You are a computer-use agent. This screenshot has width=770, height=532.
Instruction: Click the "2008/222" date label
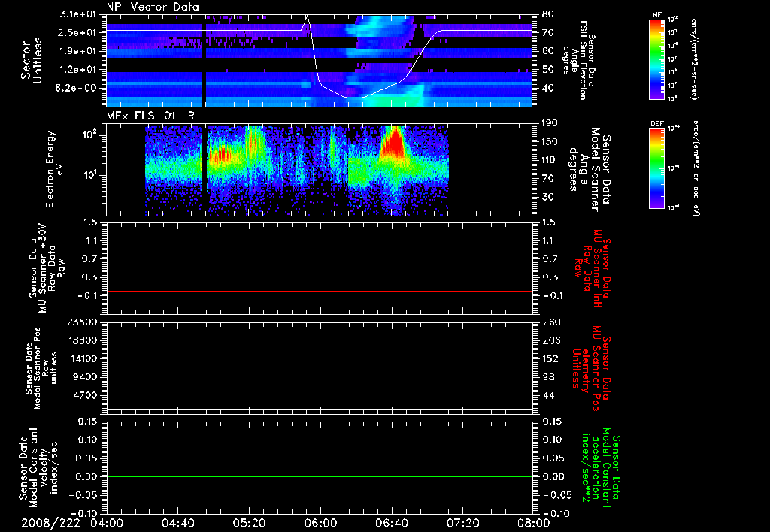(x=50, y=523)
